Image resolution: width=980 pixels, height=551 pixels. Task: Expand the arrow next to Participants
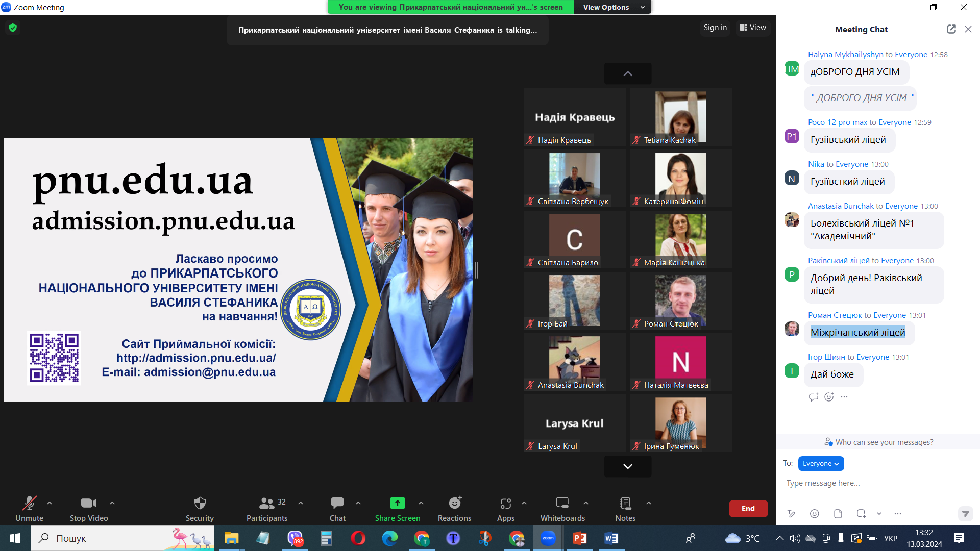pyautogui.click(x=301, y=503)
